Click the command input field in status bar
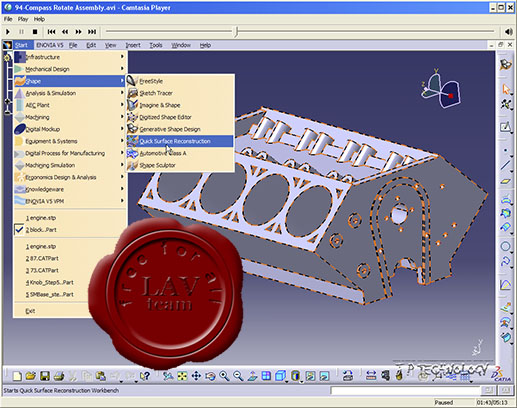Image resolution: width=517 pixels, height=408 pixels. coord(405,390)
